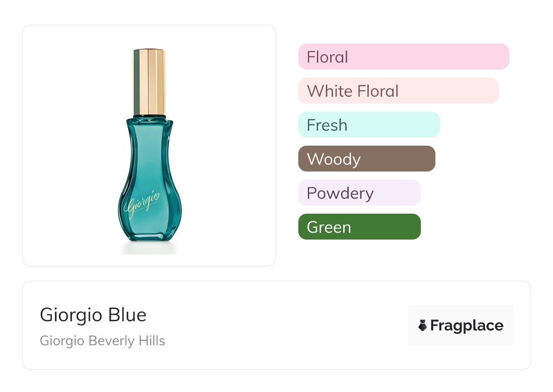Open the Giorgio Beverly Hills brand link
This screenshot has height=392, width=553.
(x=103, y=341)
